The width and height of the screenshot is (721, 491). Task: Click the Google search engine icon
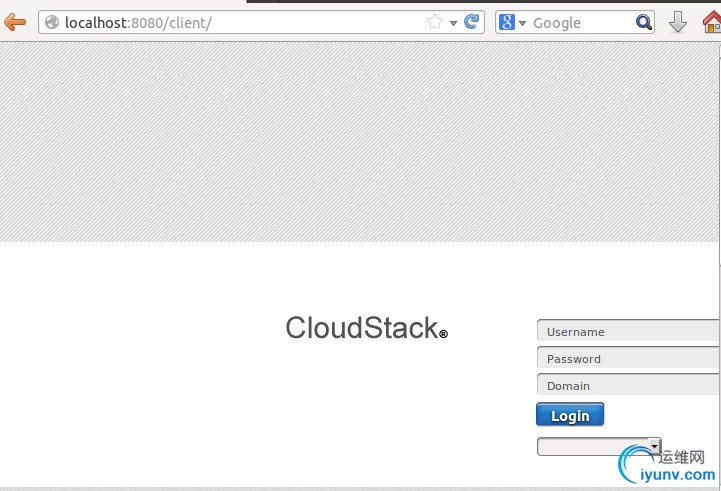pyautogui.click(x=507, y=22)
